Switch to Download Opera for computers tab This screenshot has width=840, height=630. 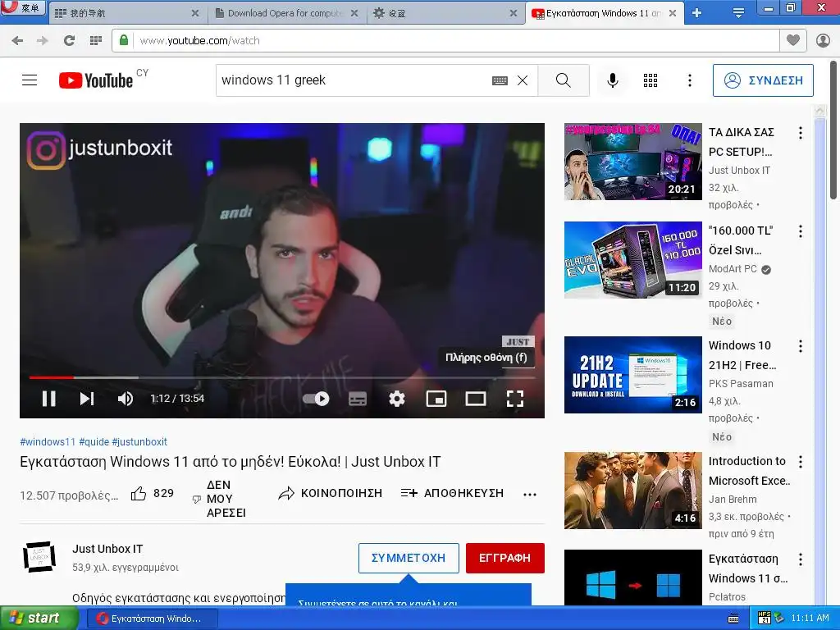point(285,13)
